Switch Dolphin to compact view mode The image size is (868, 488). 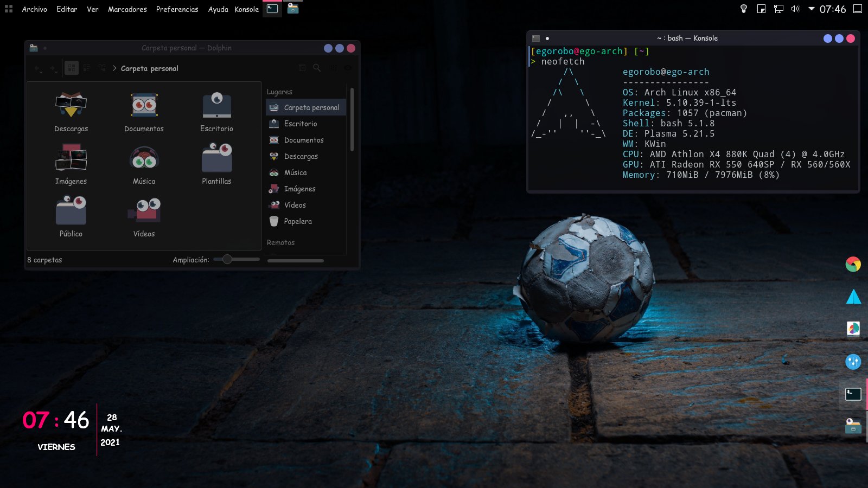click(87, 68)
